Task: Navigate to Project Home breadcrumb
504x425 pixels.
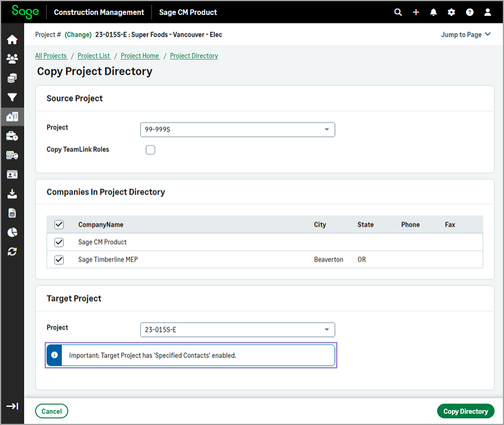Action: pos(140,56)
